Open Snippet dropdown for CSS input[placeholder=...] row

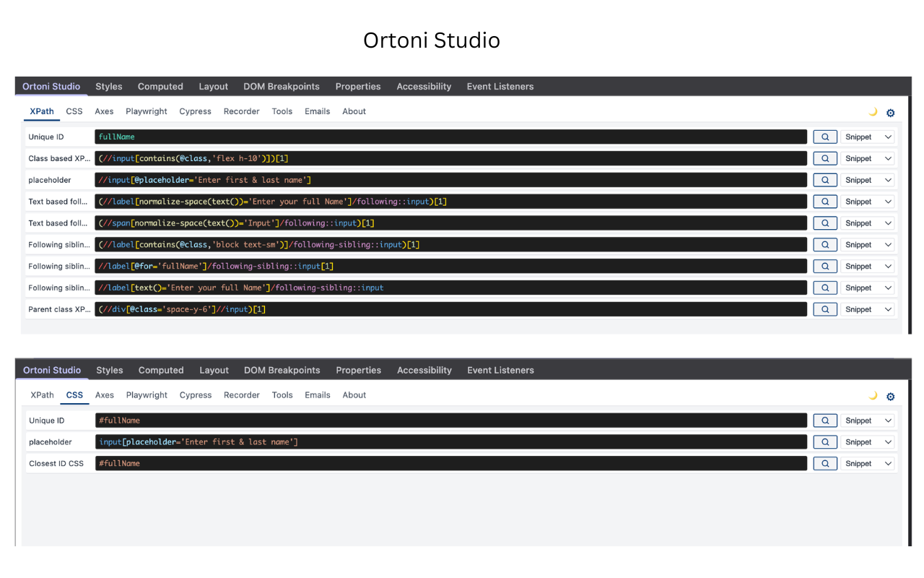point(868,442)
